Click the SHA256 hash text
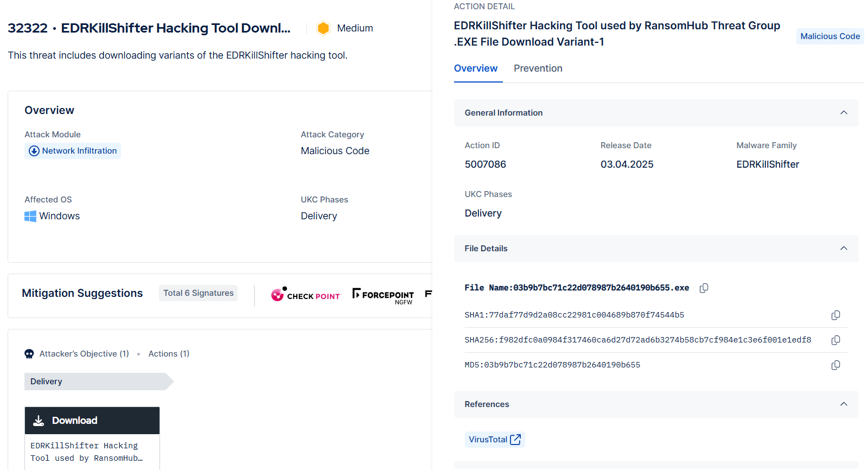Screen dimensions: 868x470 [x=638, y=340]
